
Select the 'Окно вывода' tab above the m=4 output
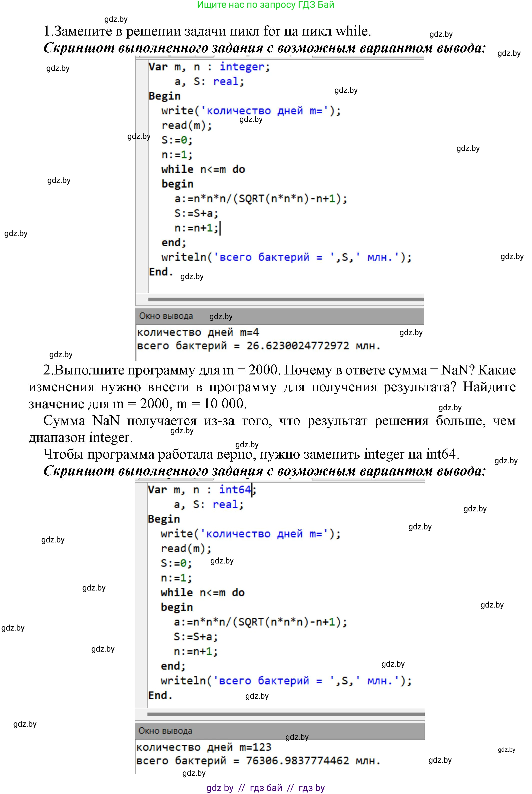point(166,316)
